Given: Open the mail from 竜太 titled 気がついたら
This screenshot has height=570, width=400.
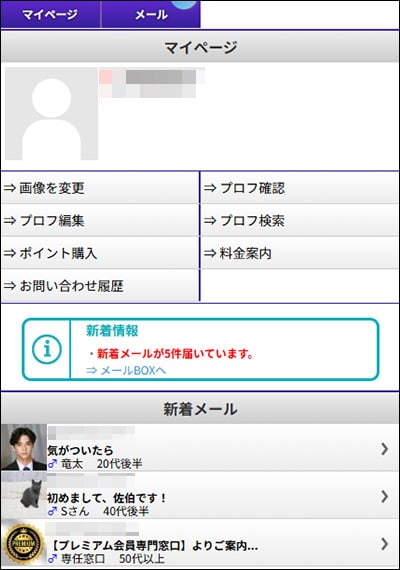Looking at the screenshot, I should coord(200,447).
